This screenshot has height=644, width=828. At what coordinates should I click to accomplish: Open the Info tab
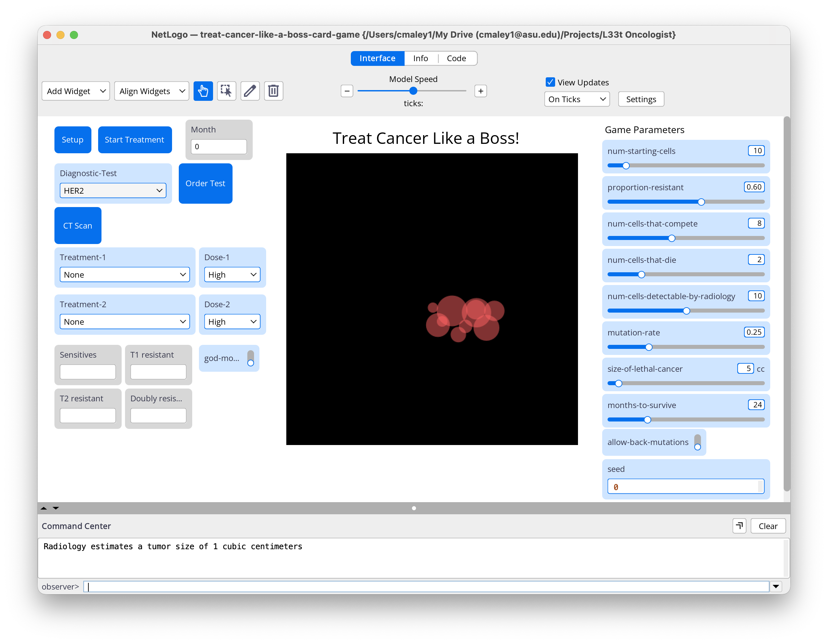pos(420,58)
